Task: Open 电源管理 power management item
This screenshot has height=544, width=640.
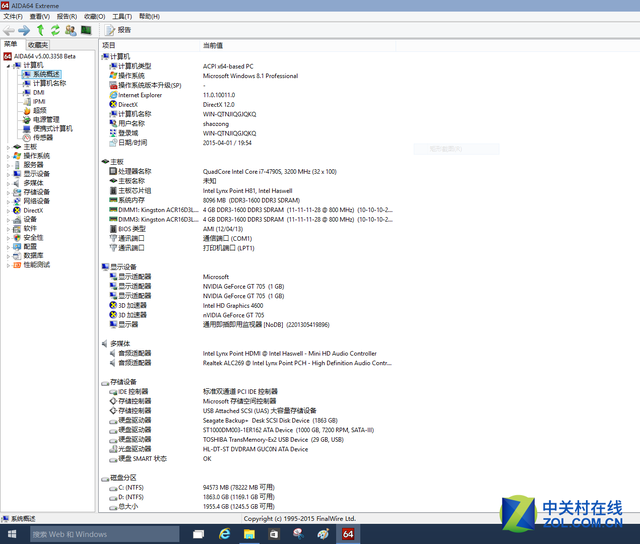Action: point(41,120)
